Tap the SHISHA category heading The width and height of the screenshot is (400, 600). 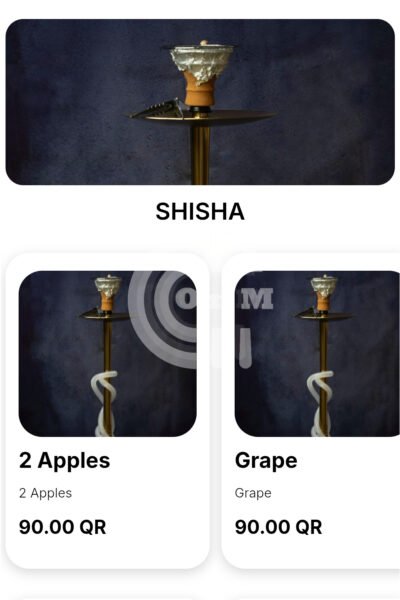click(200, 212)
